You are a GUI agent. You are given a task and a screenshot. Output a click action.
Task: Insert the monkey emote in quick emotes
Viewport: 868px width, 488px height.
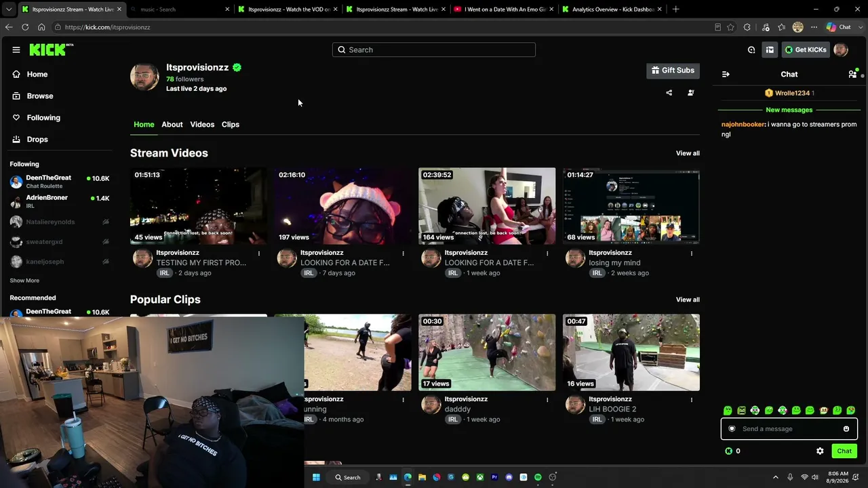(x=823, y=411)
